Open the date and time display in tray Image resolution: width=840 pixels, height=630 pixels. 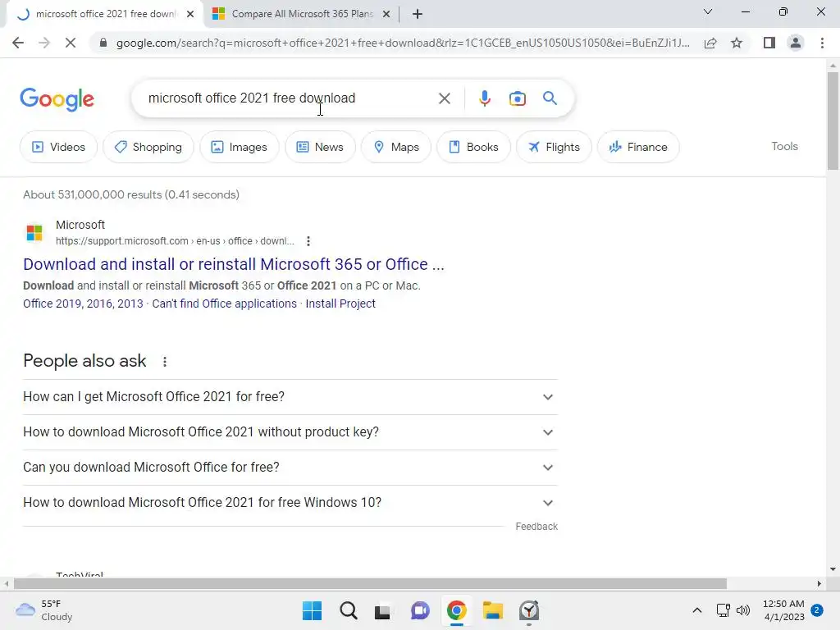tap(783, 610)
